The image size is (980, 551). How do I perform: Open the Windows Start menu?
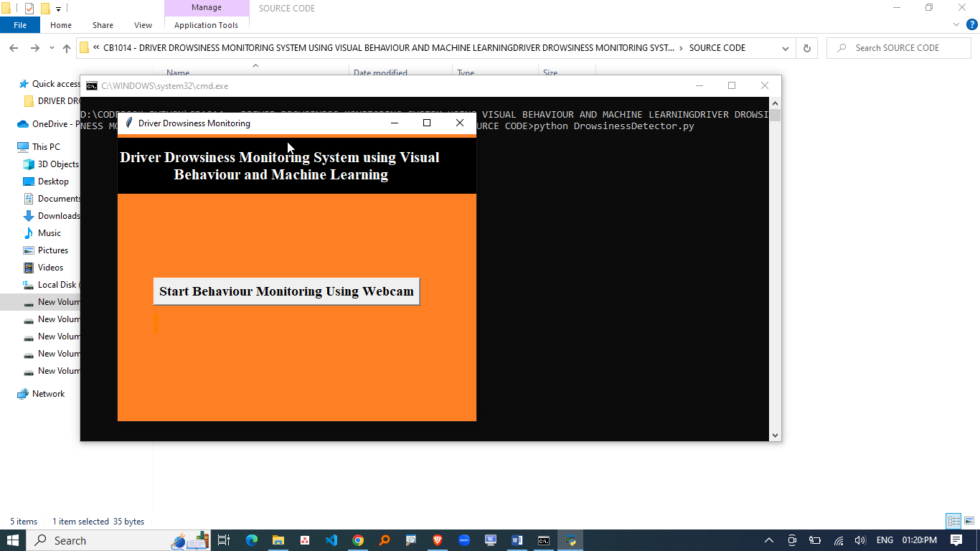click(13, 540)
